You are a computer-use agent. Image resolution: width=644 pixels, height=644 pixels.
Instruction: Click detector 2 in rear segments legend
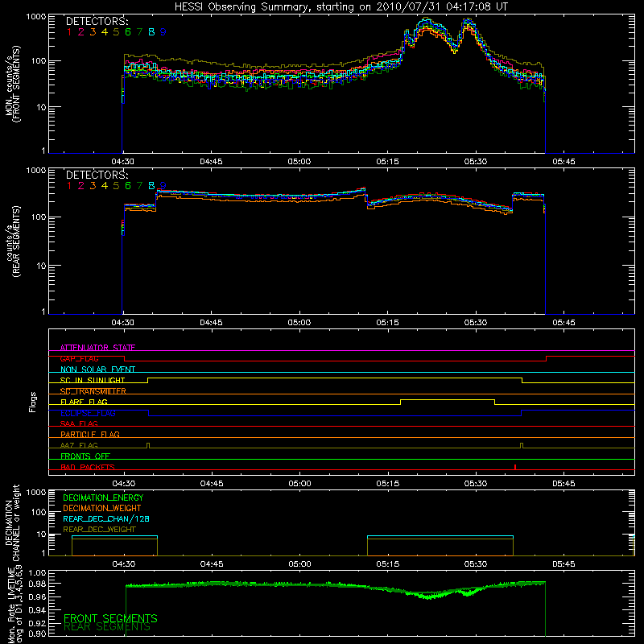pos(81,186)
